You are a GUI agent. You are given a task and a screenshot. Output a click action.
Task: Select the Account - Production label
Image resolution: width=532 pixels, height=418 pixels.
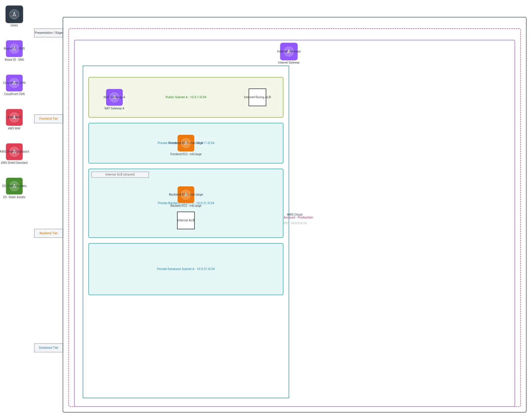tap(298, 218)
